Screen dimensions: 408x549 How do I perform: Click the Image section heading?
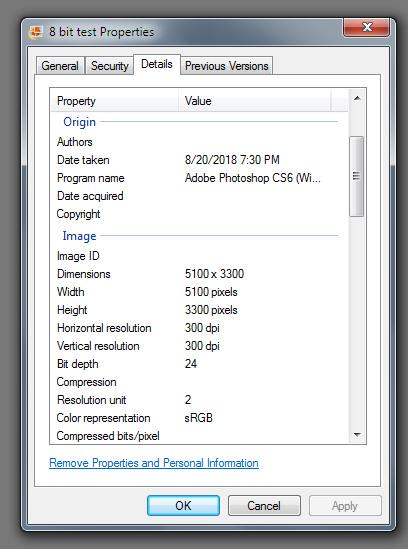point(79,236)
